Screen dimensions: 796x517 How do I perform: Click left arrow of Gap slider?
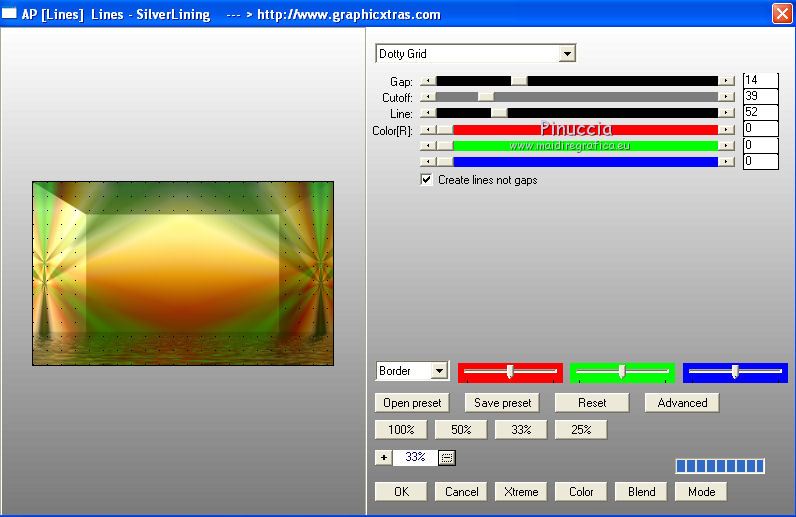click(x=428, y=81)
